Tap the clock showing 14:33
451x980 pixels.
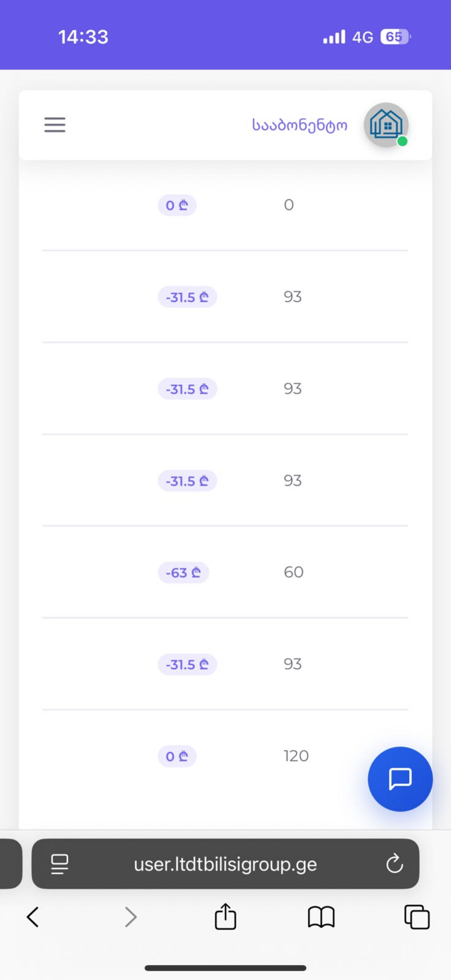[83, 37]
